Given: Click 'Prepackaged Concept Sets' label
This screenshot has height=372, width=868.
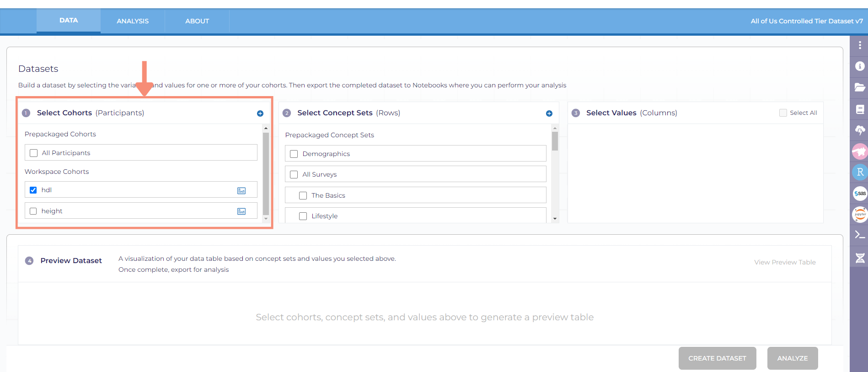Looking at the screenshot, I should (x=330, y=135).
